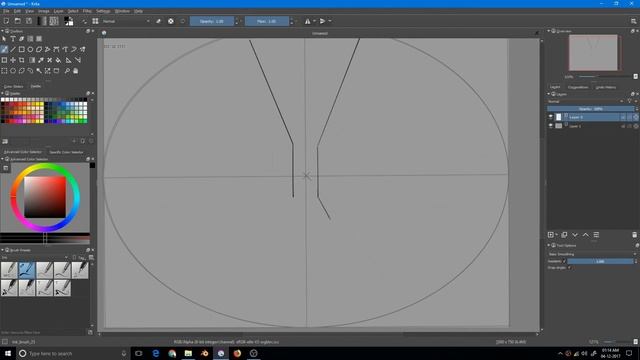The image size is (640, 360).
Task: Select the Gradient tool in toolbox
Action: tap(32, 60)
